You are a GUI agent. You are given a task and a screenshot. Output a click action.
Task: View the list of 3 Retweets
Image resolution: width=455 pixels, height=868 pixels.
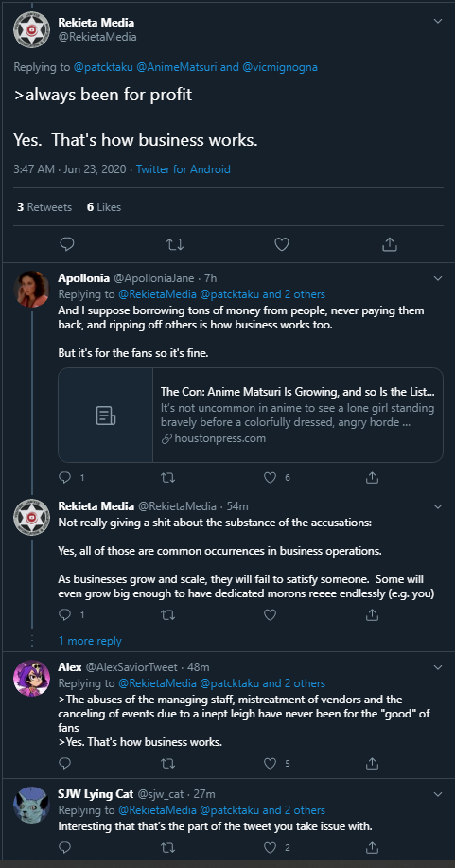click(44, 207)
